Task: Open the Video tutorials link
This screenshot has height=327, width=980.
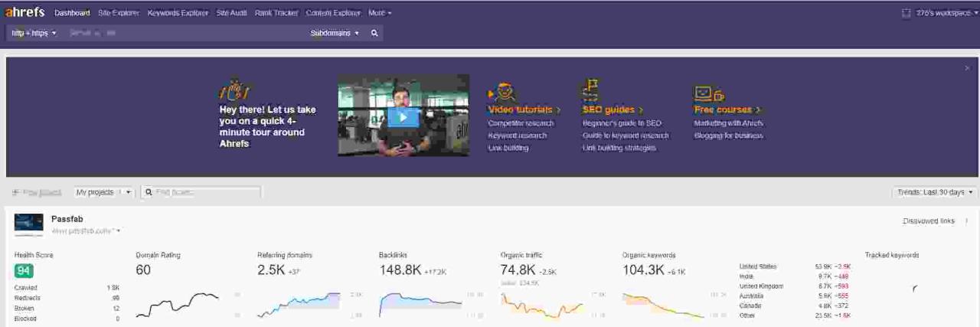Action: tap(524, 110)
